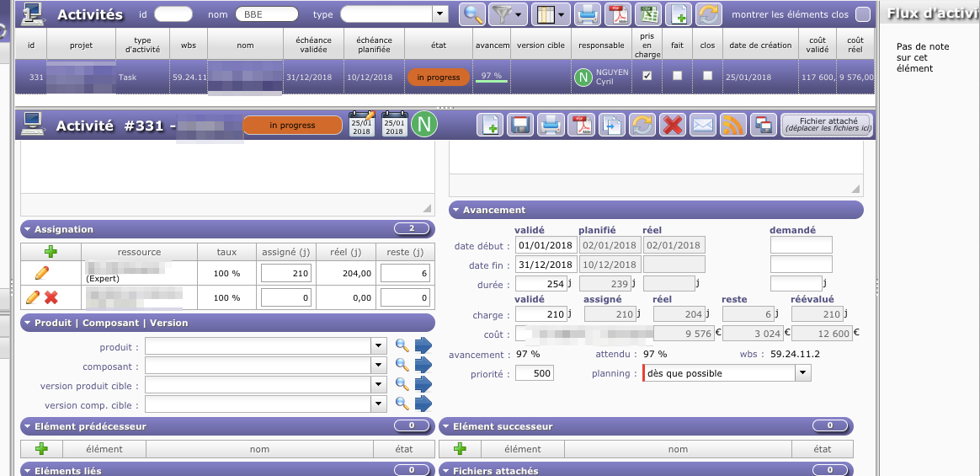Toggle the 'fait' checkbox in activity row
This screenshot has height=476, width=980.
pos(677,76)
